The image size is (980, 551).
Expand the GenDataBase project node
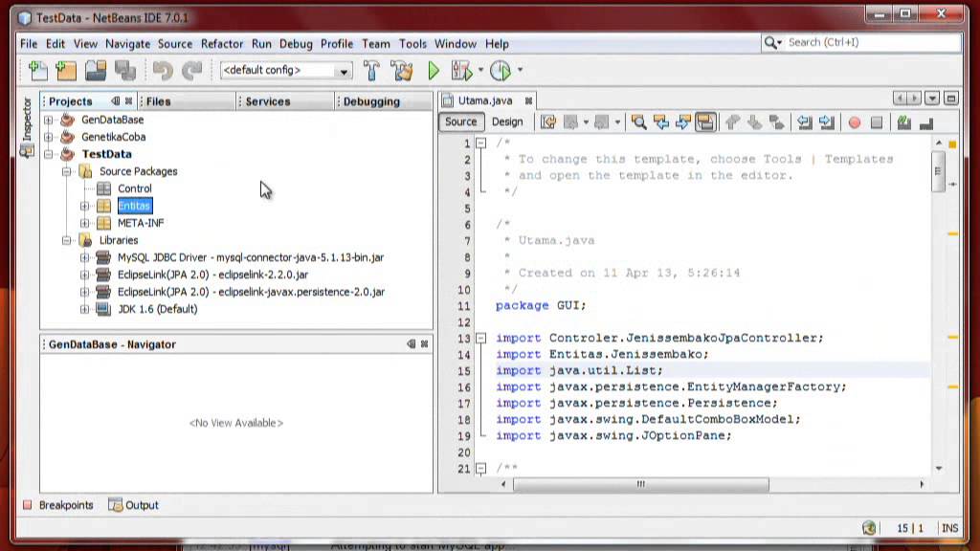click(x=48, y=120)
